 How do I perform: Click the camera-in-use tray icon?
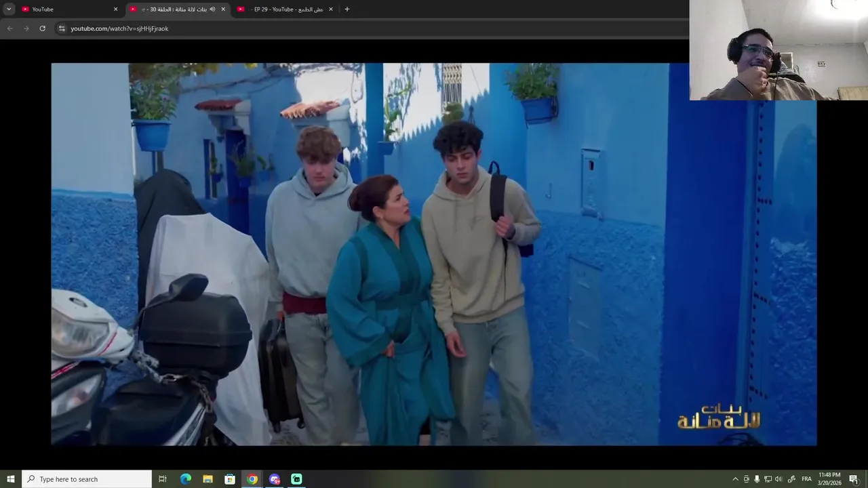click(x=747, y=479)
